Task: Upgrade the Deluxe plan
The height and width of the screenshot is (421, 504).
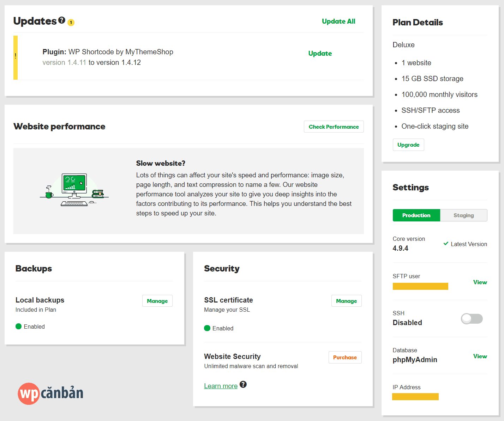Action: pyautogui.click(x=408, y=145)
